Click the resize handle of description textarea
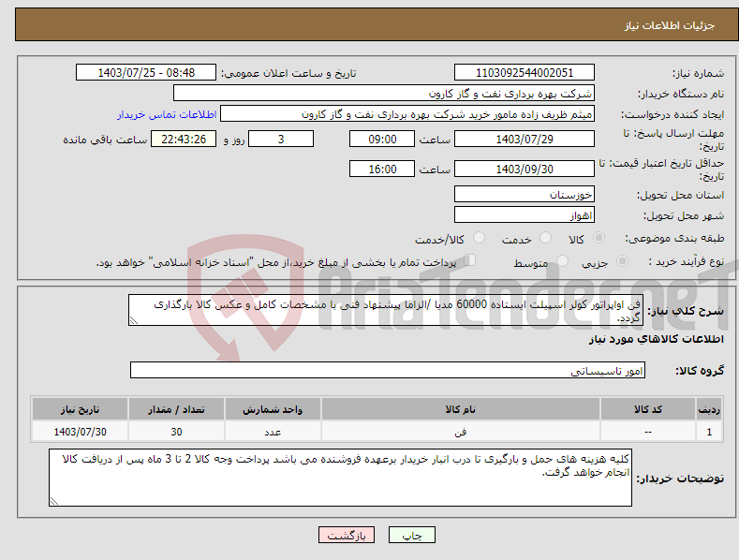Screen dimensions: 739x560 (x=133, y=321)
